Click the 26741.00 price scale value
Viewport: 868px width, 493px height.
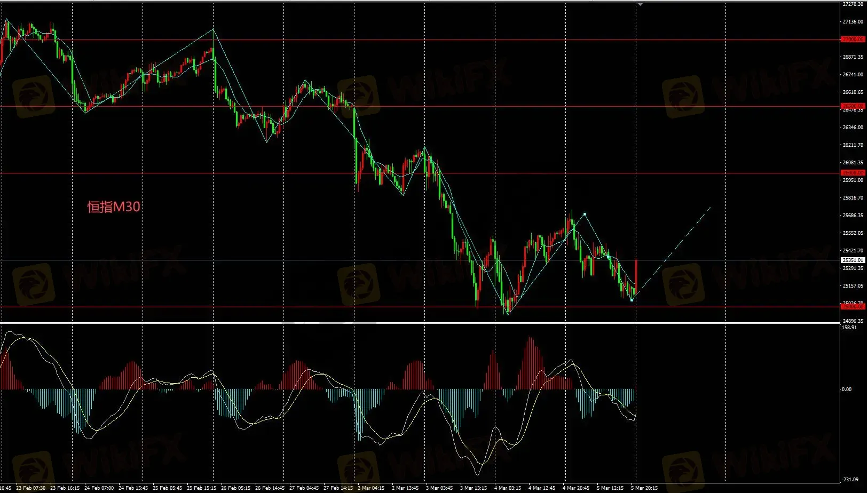pyautogui.click(x=853, y=75)
